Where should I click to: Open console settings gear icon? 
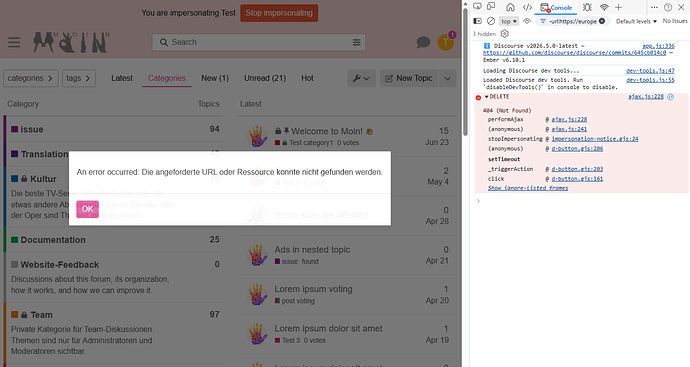[x=505, y=33]
